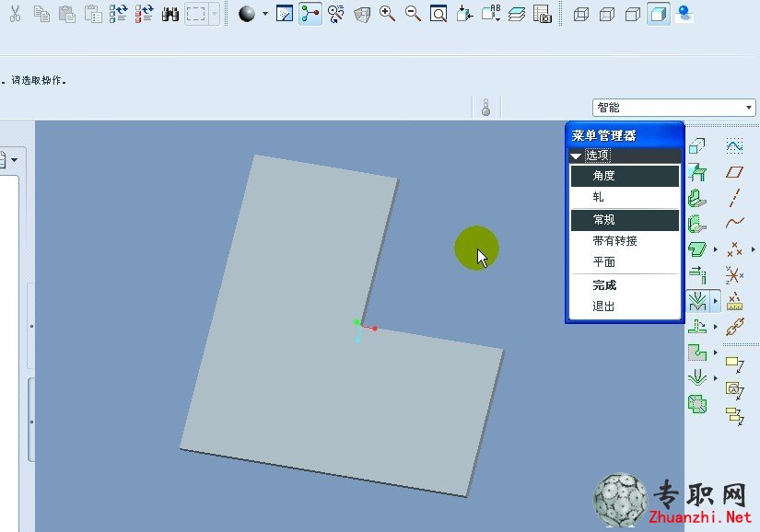Screen dimensions: 760x532
Task: Toggle the Enhanced Realism icon
Action: [x=684, y=14]
